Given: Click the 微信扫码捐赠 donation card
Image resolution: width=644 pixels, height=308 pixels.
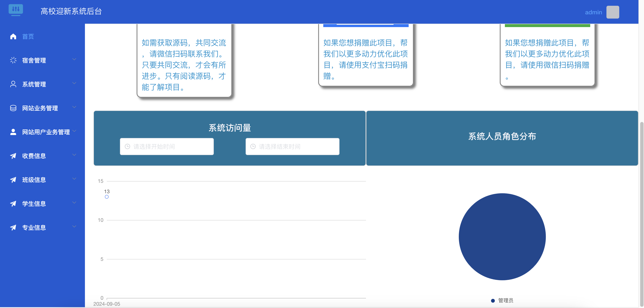Looking at the screenshot, I should coord(547,55).
